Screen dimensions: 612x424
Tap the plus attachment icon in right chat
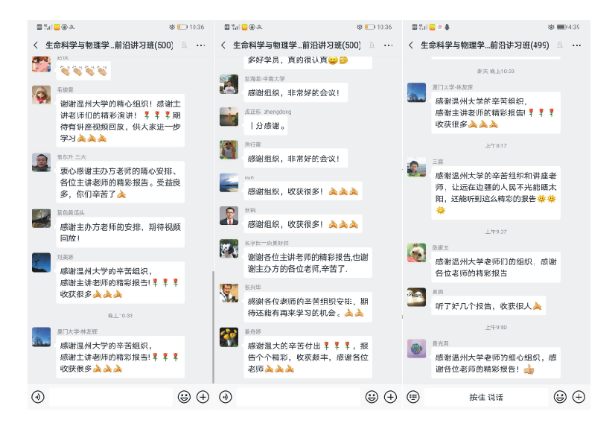tap(578, 397)
